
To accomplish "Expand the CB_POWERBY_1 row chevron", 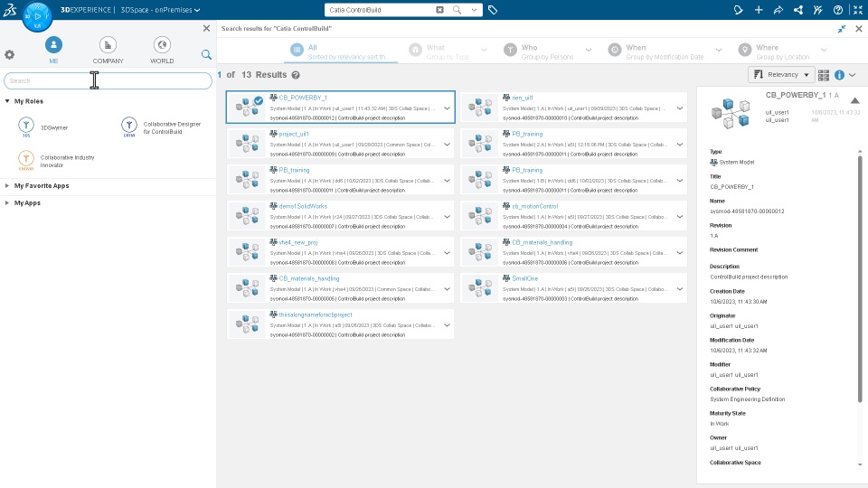I will tap(447, 108).
